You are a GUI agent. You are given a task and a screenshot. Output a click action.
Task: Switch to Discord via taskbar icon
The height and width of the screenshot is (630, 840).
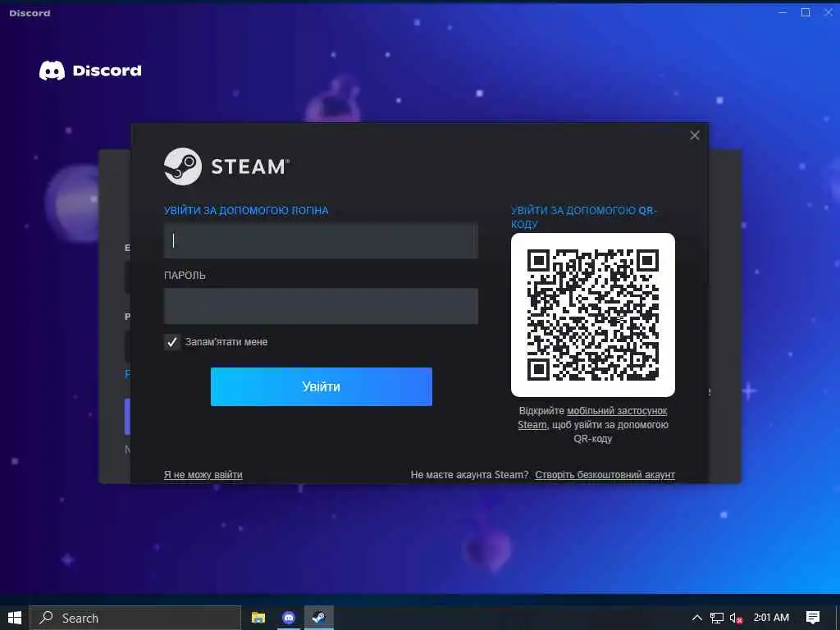pyautogui.click(x=289, y=618)
